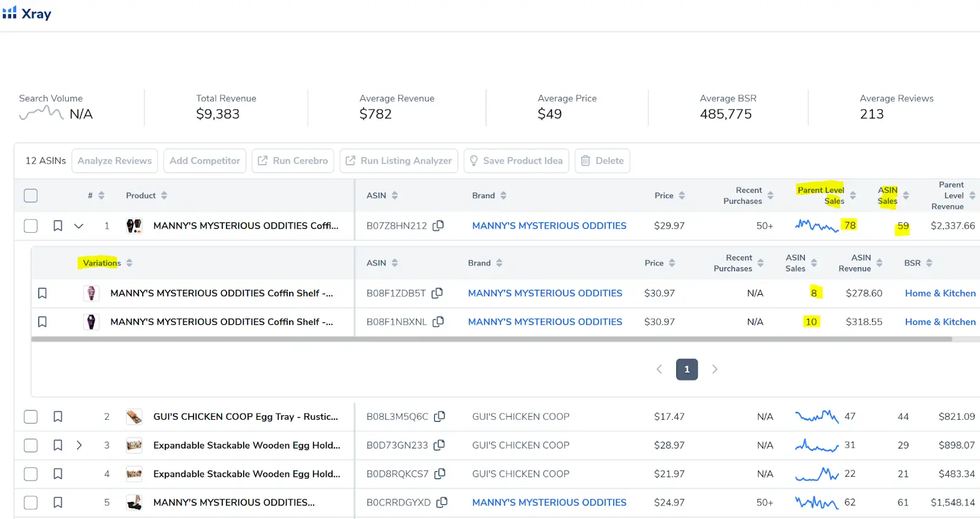
Task: Launch Run Listing Analyzer
Action: point(399,161)
